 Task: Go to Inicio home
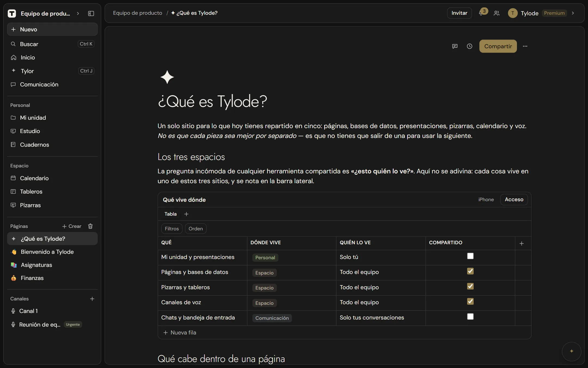point(52,58)
